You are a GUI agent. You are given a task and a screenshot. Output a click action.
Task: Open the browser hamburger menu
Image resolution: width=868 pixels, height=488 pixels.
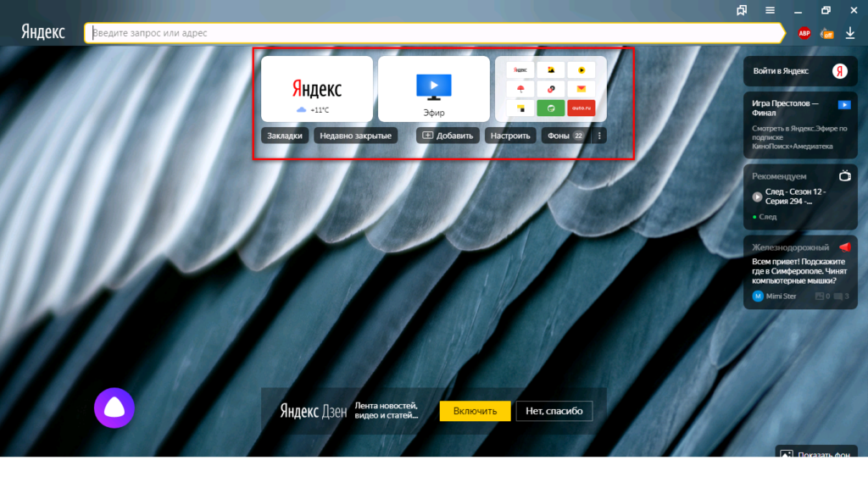point(770,10)
